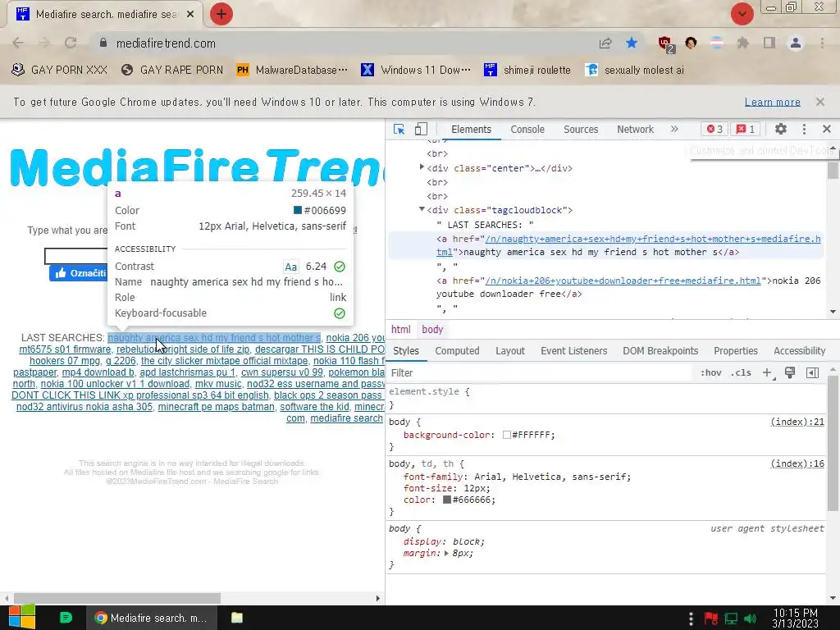Open the browser side panel icon
Screen dimensions: 840x630
click(x=769, y=43)
